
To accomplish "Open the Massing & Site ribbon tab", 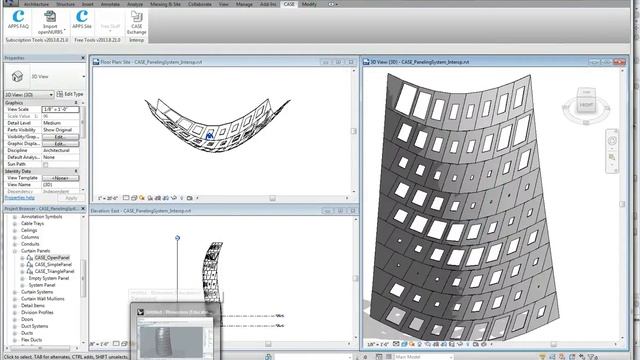I will (x=165, y=4).
